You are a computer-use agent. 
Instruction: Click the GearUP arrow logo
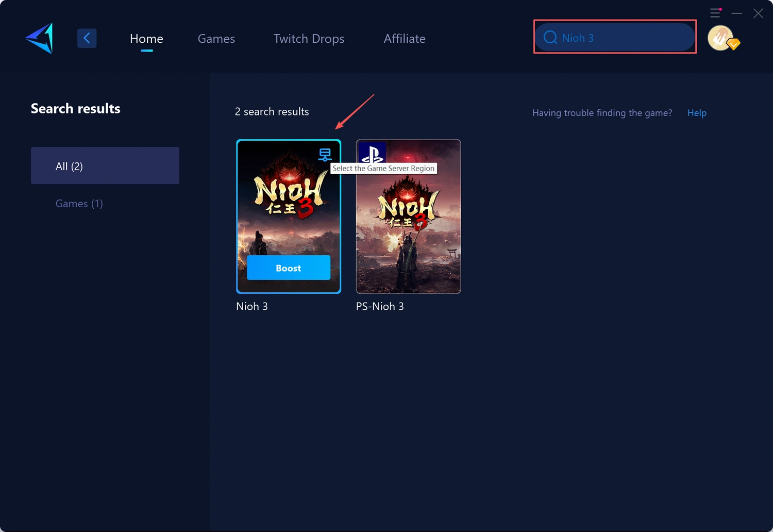(x=40, y=38)
